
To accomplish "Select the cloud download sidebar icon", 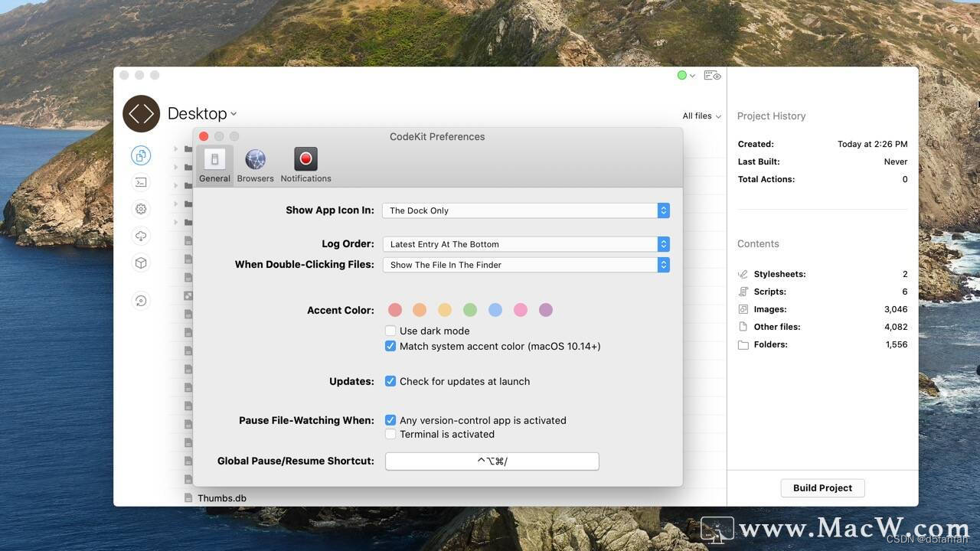I will tap(141, 236).
